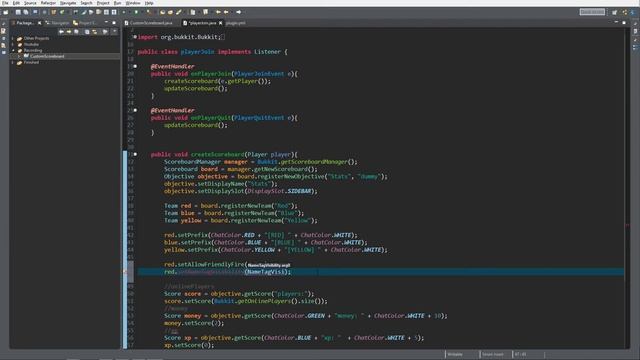Open the Refactor menu
Image resolution: width=640 pixels, height=360 pixels.
pyautogui.click(x=48, y=3)
